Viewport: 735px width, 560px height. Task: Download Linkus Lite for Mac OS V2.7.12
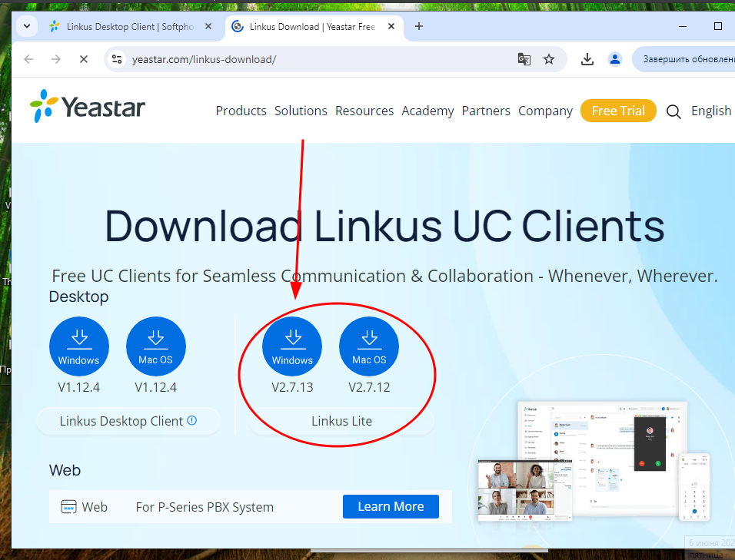tap(369, 346)
